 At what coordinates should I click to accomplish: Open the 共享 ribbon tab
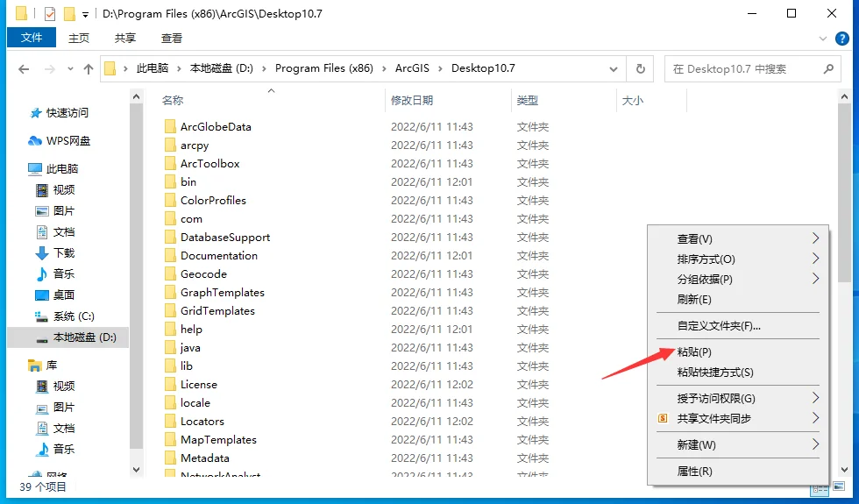[x=124, y=38]
